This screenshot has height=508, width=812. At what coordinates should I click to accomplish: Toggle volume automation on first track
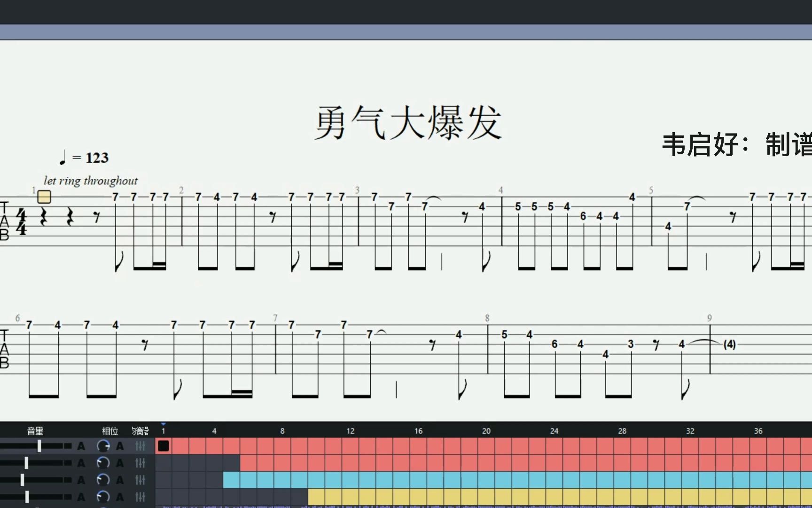point(81,446)
